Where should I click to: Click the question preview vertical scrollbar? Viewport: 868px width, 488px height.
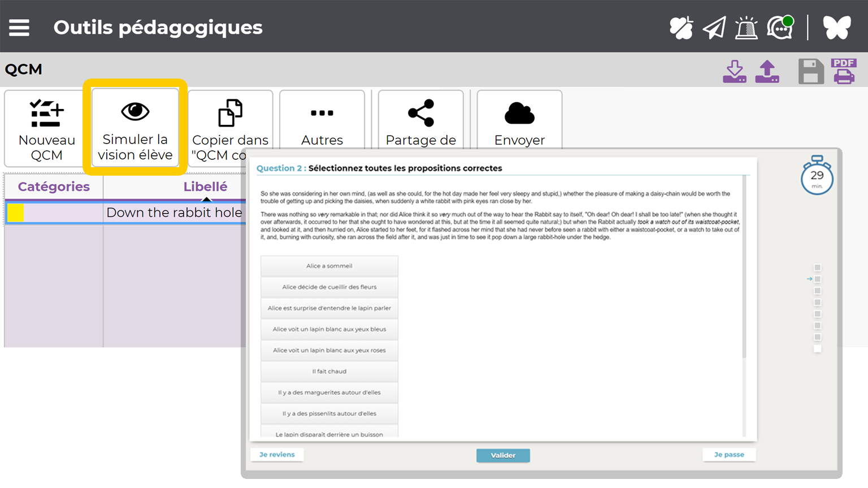click(744, 267)
